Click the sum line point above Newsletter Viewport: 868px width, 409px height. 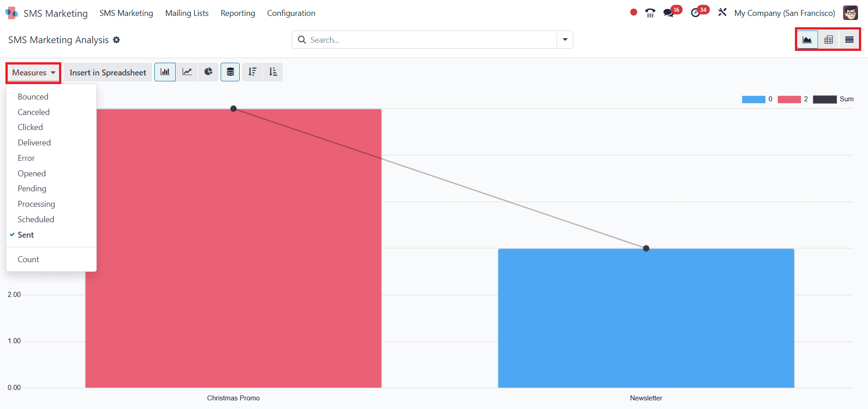click(x=646, y=248)
